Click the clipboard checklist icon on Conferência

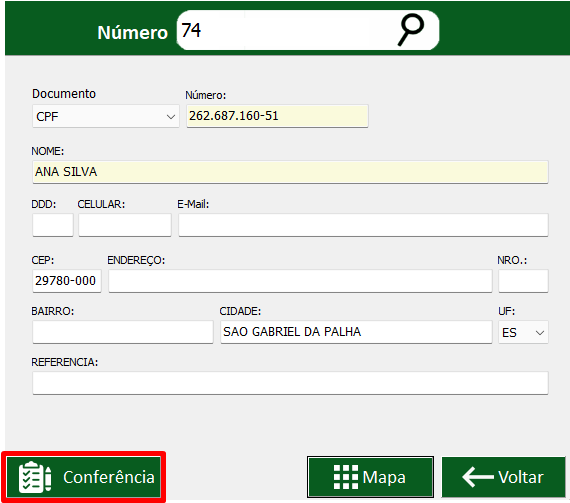click(x=35, y=477)
